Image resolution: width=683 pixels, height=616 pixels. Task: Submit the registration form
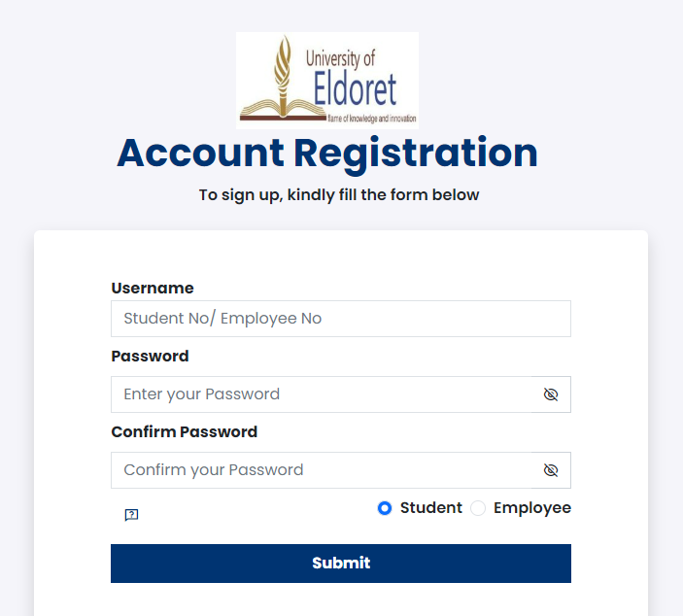coord(341,564)
